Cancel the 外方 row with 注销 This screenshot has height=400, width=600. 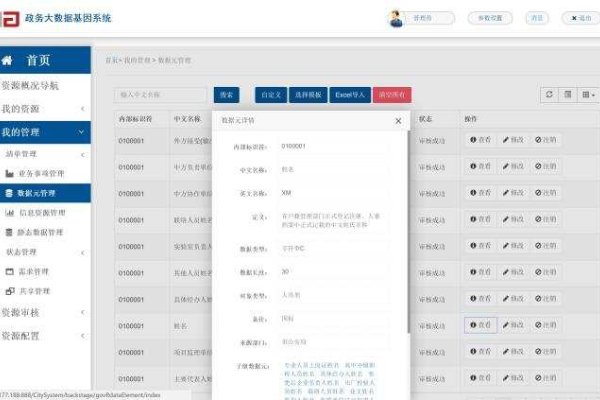[x=546, y=140]
